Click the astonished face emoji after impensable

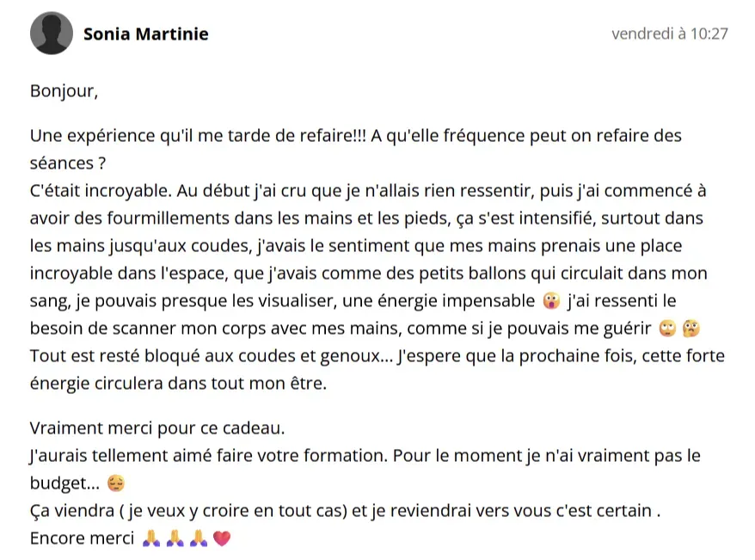click(x=551, y=301)
